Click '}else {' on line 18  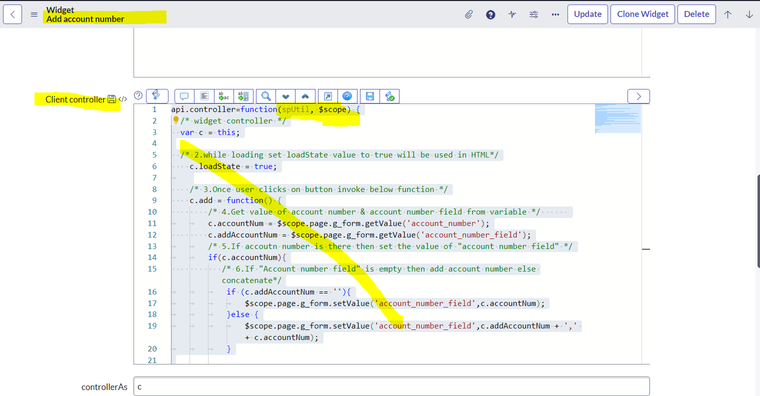click(x=243, y=315)
